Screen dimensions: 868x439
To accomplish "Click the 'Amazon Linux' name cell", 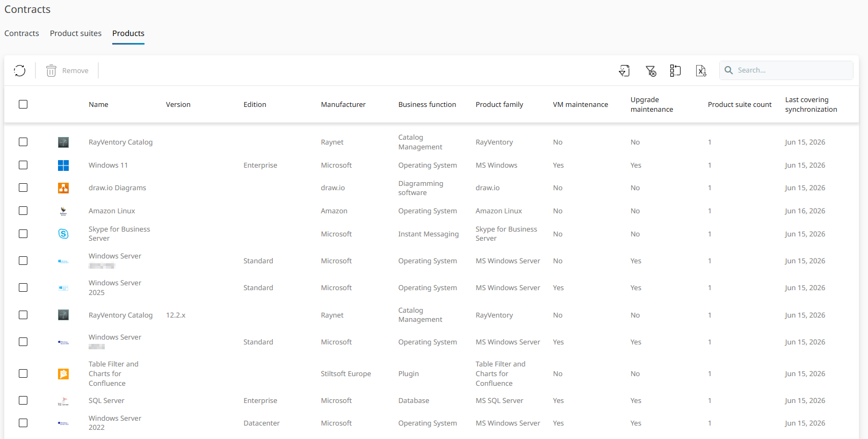I will tap(112, 211).
